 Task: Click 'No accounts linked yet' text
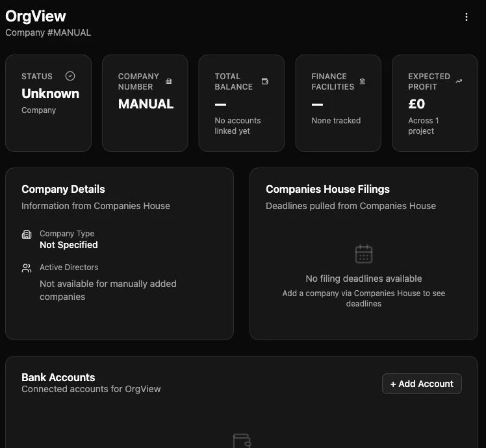pyautogui.click(x=238, y=125)
